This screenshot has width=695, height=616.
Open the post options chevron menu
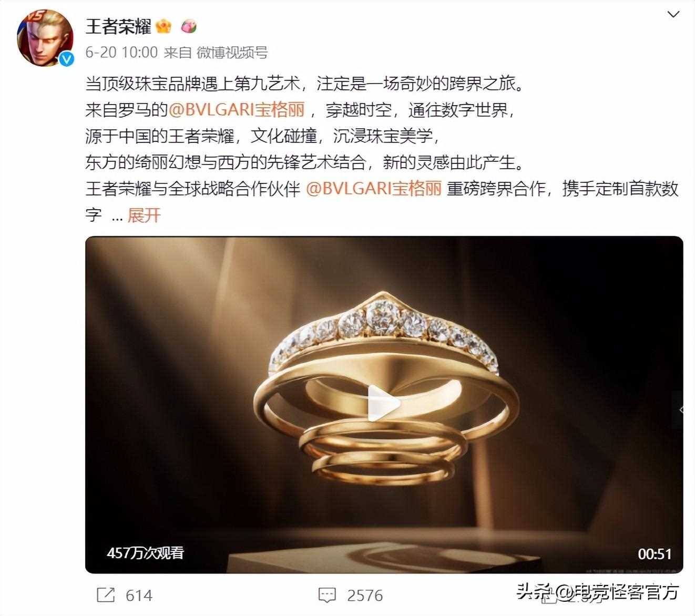pos(673,14)
